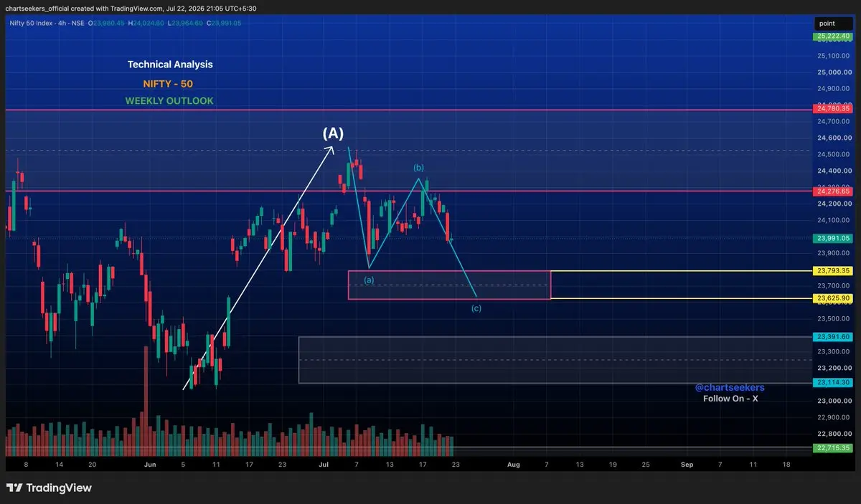Image resolution: width=861 pixels, height=504 pixels.
Task: Click the 23,200.00 price axis value
Action: [833, 369]
